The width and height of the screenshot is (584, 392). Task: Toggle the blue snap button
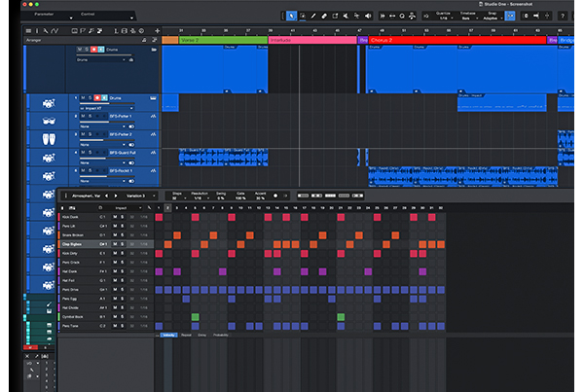point(510,16)
